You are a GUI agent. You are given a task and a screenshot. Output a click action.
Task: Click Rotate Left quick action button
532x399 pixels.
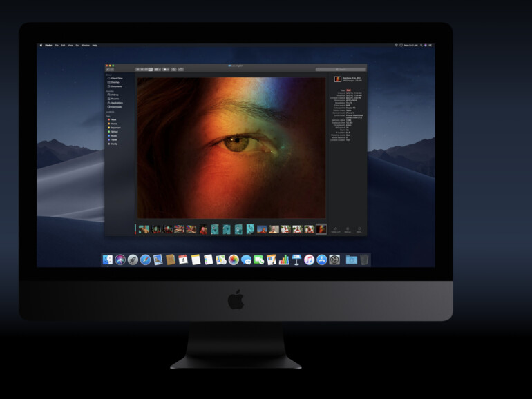(x=336, y=230)
